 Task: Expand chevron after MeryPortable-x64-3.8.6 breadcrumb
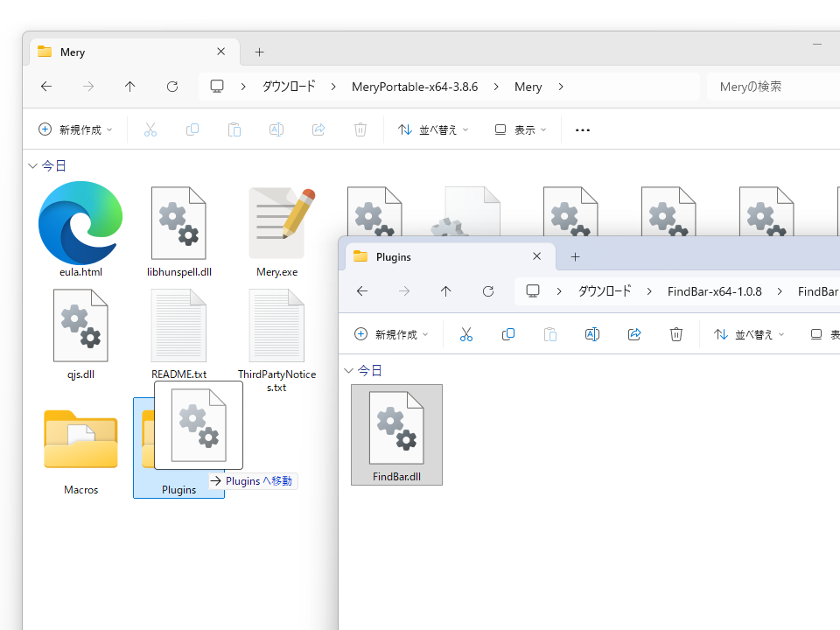coord(496,87)
